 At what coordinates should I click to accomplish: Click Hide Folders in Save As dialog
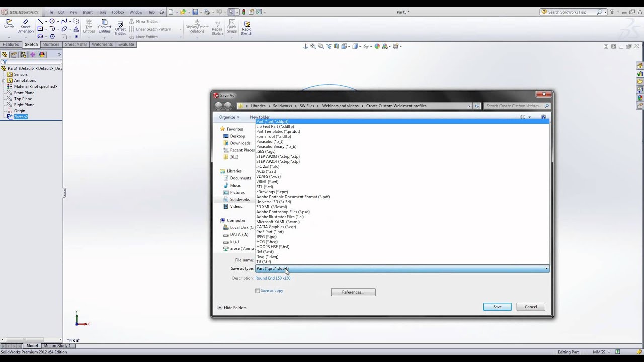coord(232,308)
